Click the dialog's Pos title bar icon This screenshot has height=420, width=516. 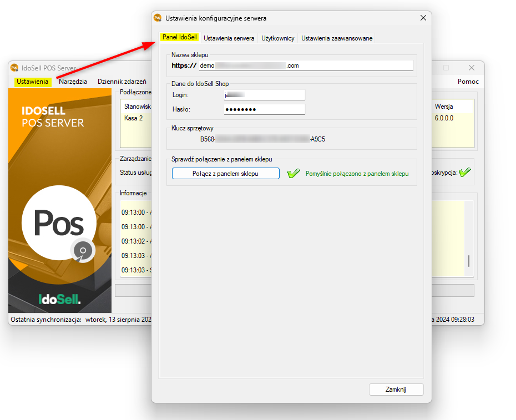158,18
